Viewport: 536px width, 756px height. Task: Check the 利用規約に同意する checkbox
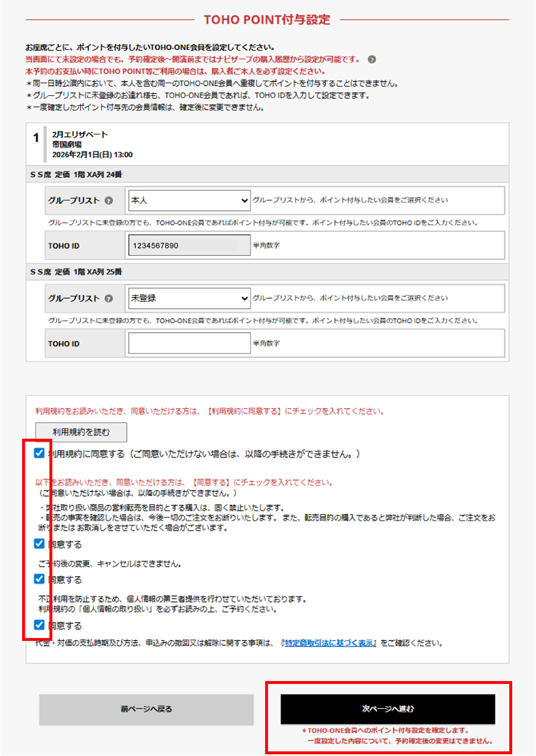tap(39, 454)
